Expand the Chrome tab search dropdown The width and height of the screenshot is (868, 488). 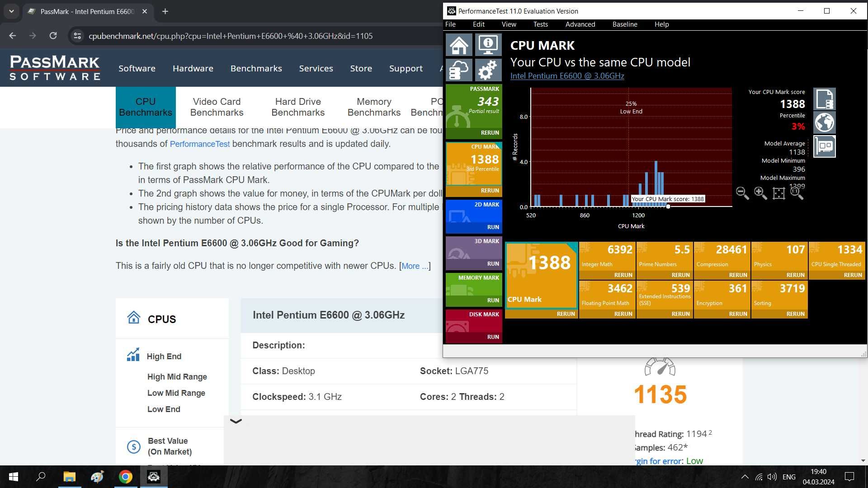[11, 11]
